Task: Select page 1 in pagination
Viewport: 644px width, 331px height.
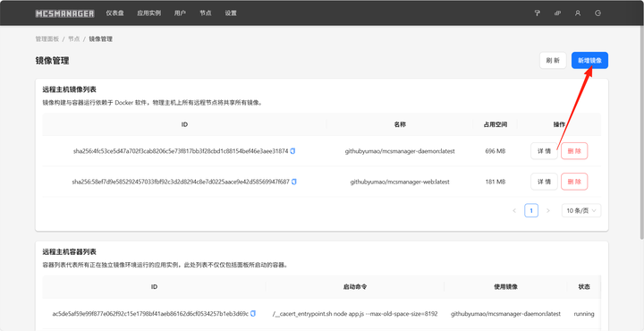Action: point(531,210)
